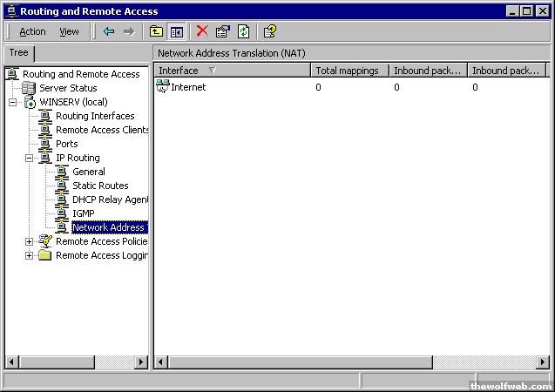
Task: Open Properties from the toolbar icon
Action: 223,31
